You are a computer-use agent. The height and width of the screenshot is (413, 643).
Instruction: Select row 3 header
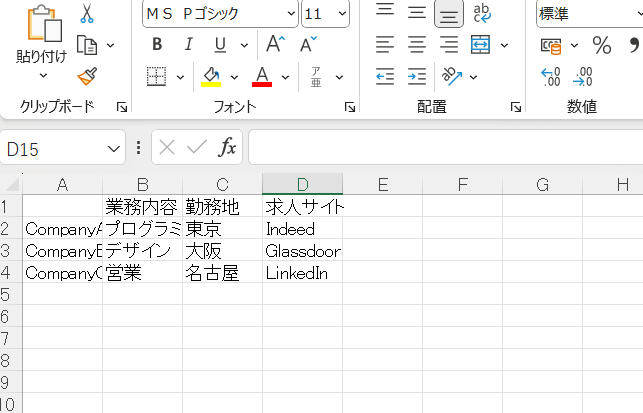(x=11, y=250)
